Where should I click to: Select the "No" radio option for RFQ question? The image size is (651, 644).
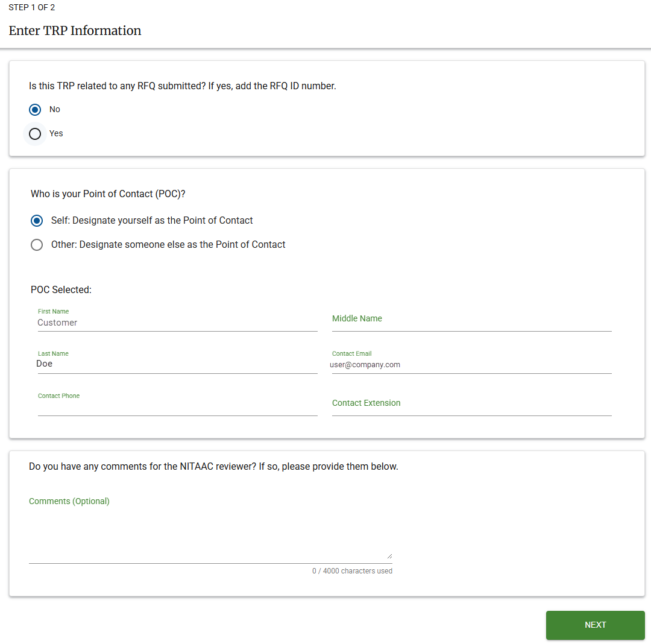coord(35,109)
